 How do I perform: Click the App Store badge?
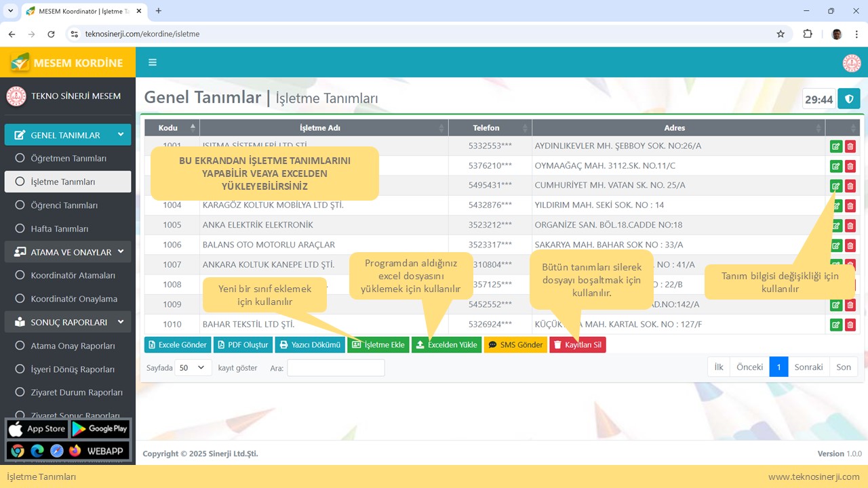(x=37, y=428)
